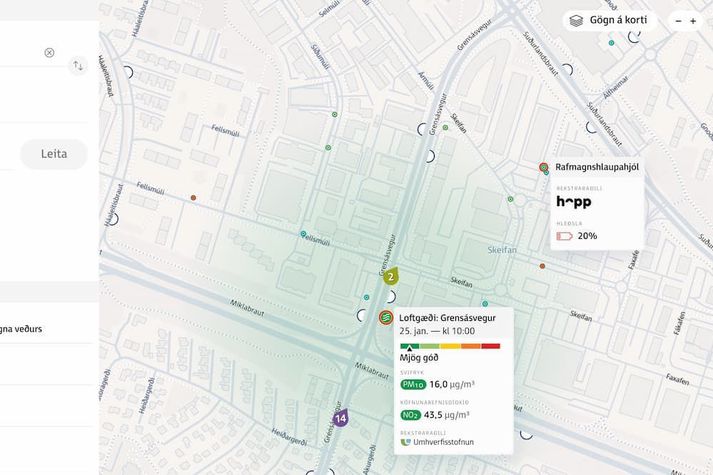Select the brown dot marker near Fellsmúli

pos(193,198)
